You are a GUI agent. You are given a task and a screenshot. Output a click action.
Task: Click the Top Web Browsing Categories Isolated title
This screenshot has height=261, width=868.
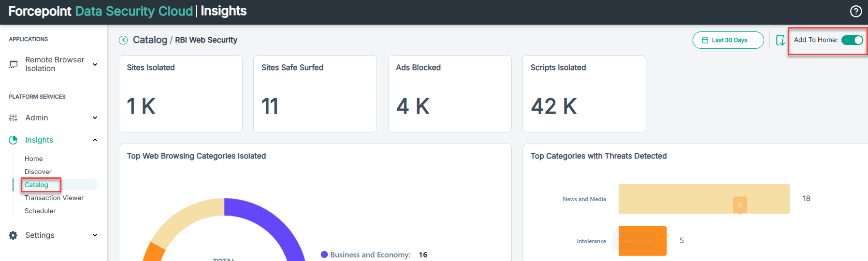(196, 156)
